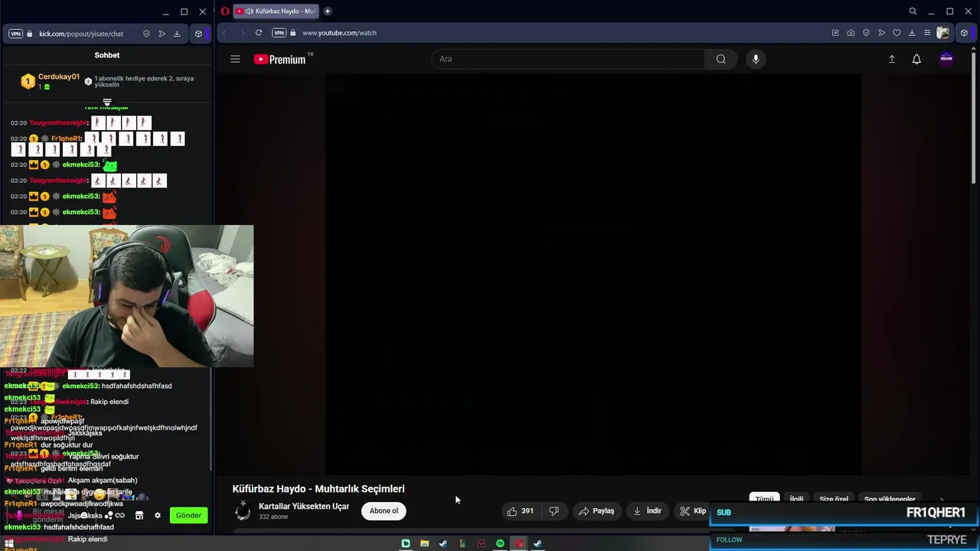Click the send/flow arrow icon in YouTube address bar
Image resolution: width=980 pixels, height=551 pixels.
tap(881, 33)
